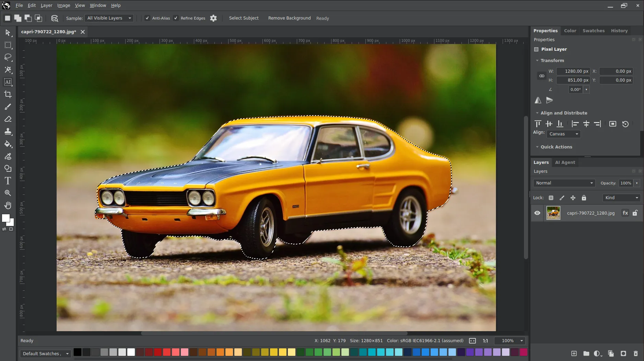The image size is (644, 361).
Task: Flip layer horizontally in Transform section
Action: tap(538, 100)
